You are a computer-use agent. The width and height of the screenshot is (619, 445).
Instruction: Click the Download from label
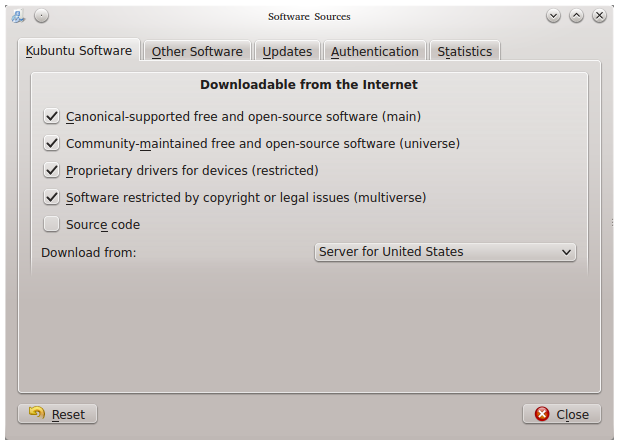click(x=88, y=252)
